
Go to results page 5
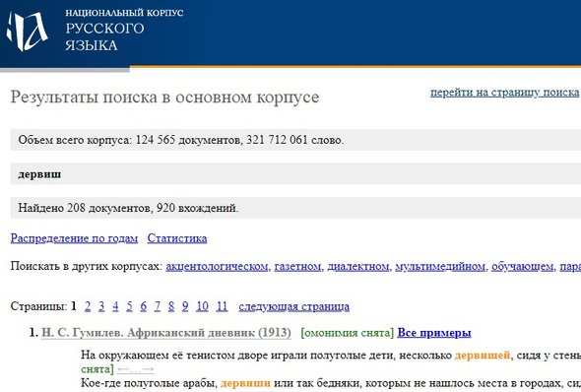point(129,306)
